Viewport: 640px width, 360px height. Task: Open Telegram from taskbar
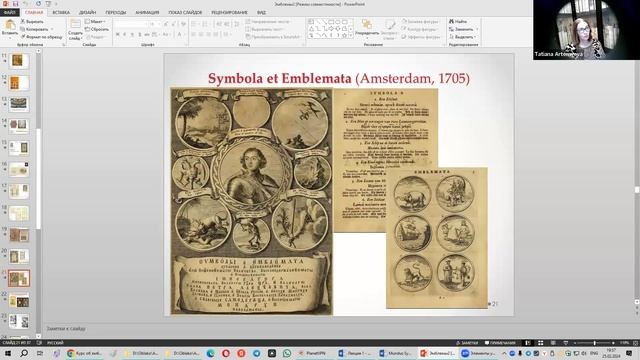point(257,353)
